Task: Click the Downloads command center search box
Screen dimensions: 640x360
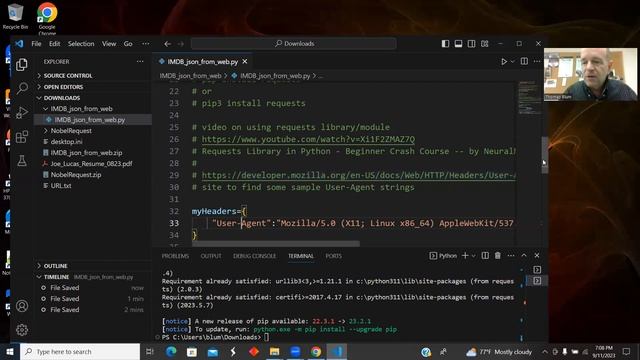Action: click(294, 44)
